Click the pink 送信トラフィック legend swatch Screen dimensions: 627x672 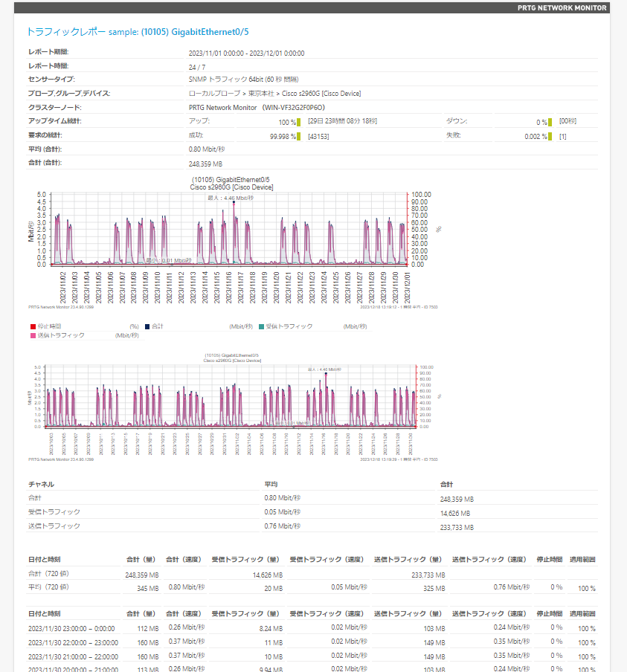point(33,335)
